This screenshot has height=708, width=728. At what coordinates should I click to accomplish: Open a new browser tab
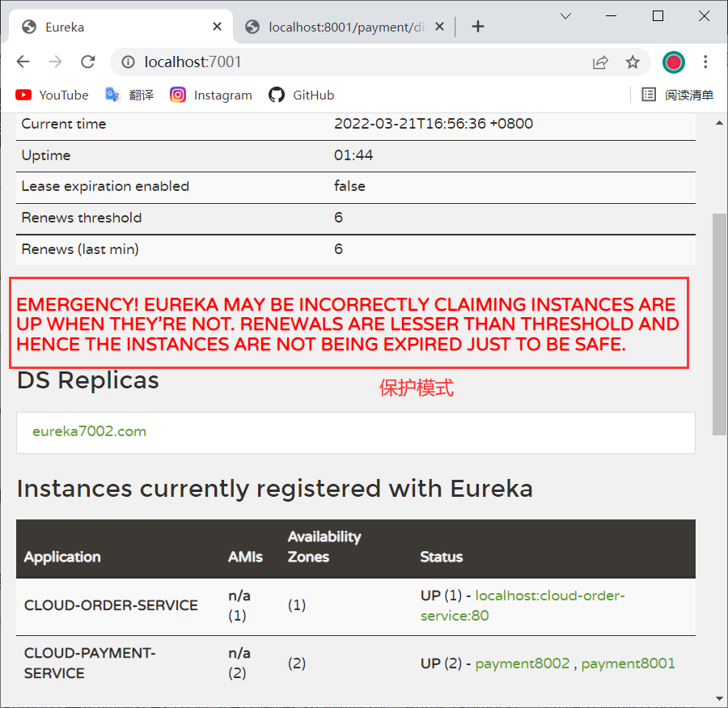pyautogui.click(x=478, y=27)
